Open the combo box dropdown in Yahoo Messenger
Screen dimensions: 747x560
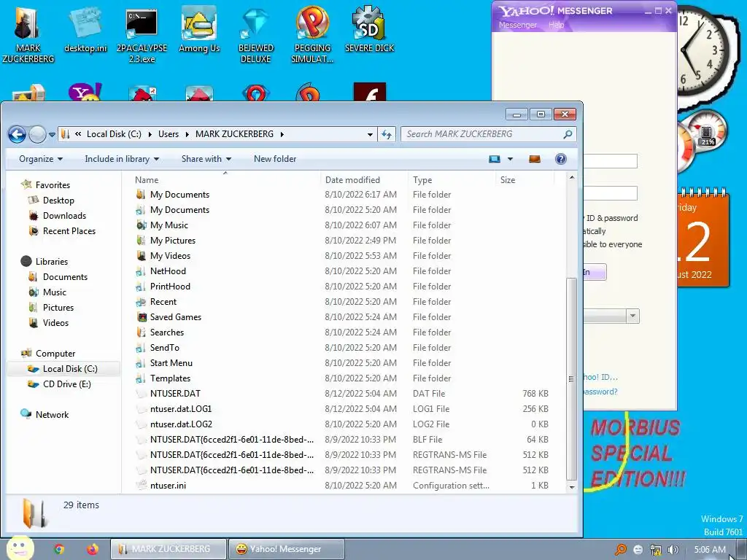(632, 316)
